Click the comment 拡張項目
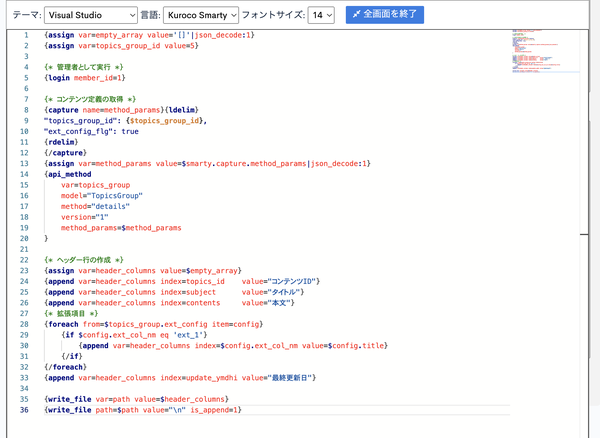Screen dimensions: 600x438 click(71, 314)
